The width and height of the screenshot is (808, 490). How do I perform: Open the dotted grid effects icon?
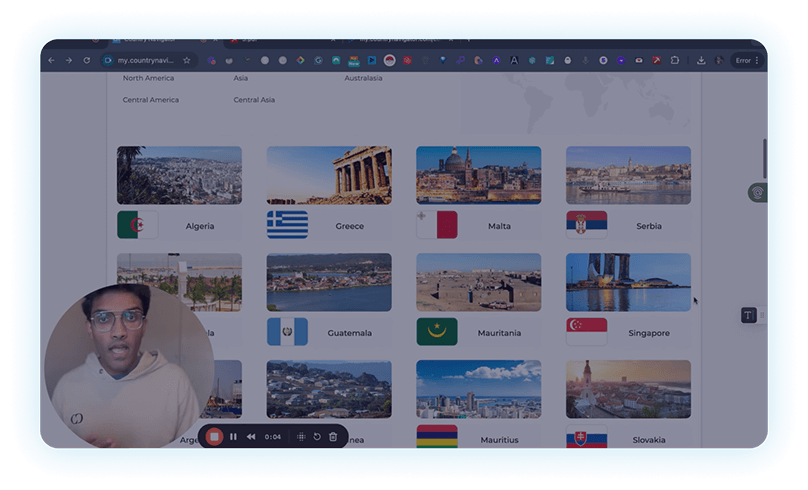[301, 436]
